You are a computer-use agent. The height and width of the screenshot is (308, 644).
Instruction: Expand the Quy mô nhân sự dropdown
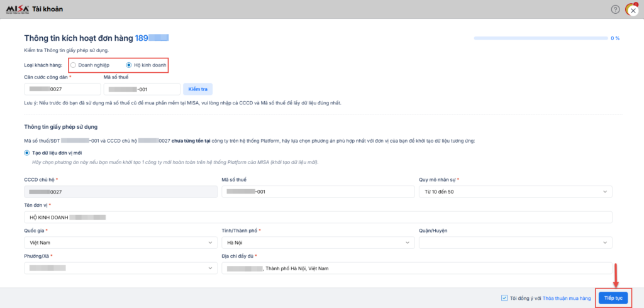click(515, 191)
